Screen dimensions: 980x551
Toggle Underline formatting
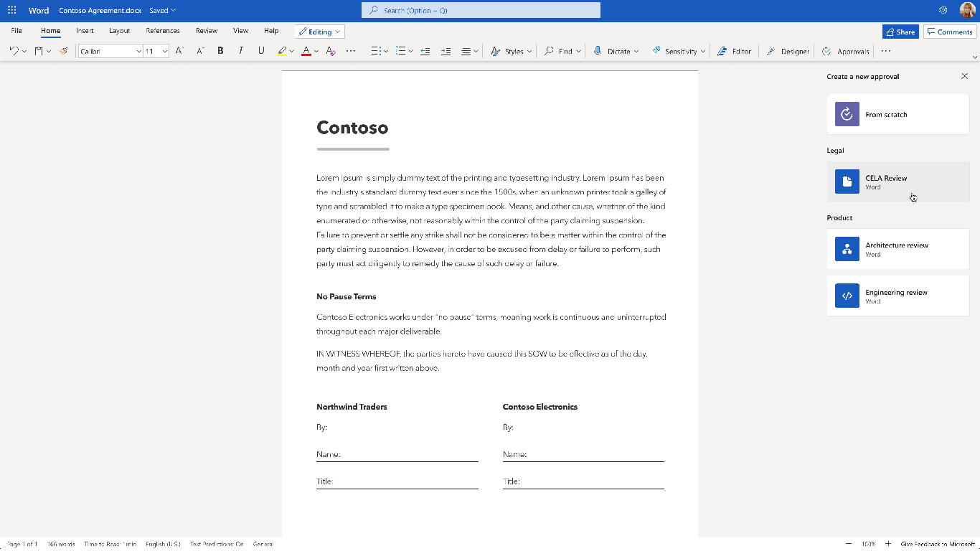(261, 51)
